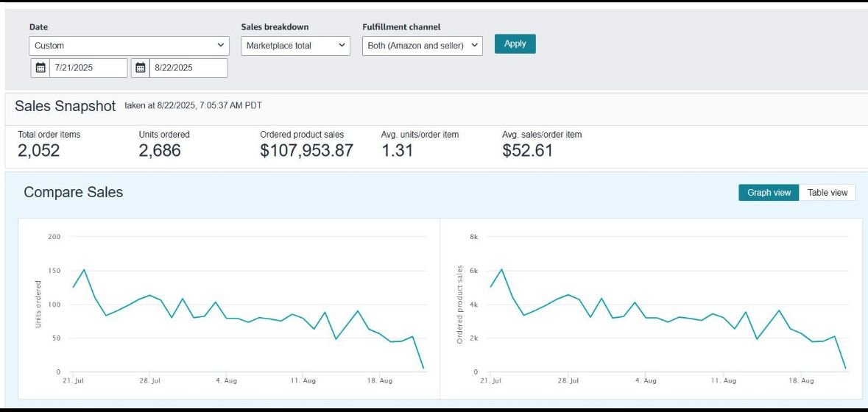Select the Total order items value 2,052
The image size is (868, 412).
click(x=39, y=151)
